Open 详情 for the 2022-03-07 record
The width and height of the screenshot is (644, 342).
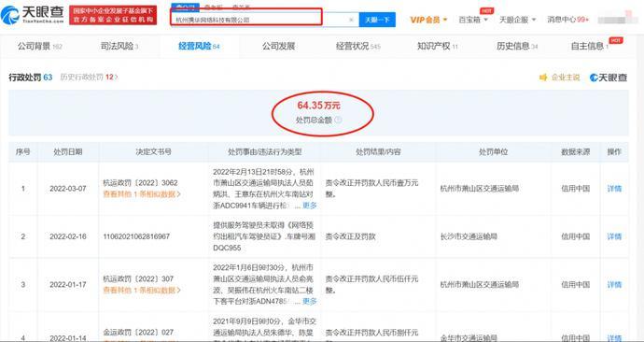point(614,189)
